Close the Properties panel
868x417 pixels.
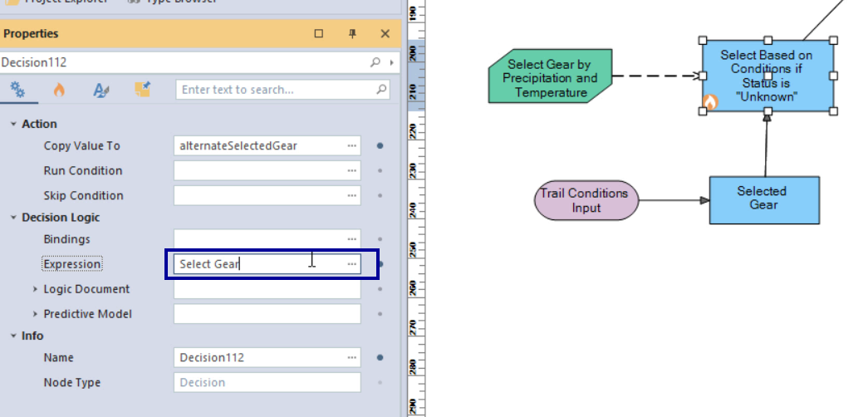click(x=385, y=34)
